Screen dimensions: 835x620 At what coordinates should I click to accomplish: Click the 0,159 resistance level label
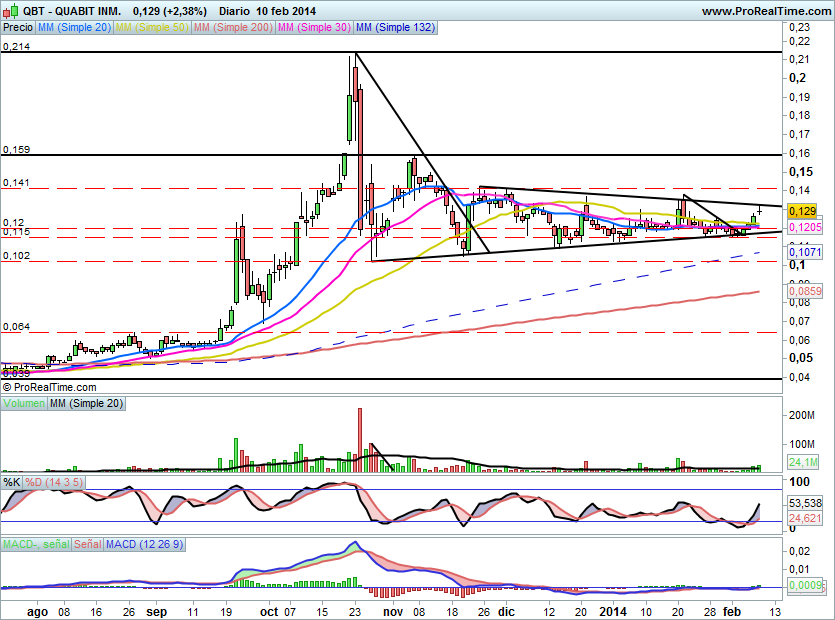pos(16,150)
